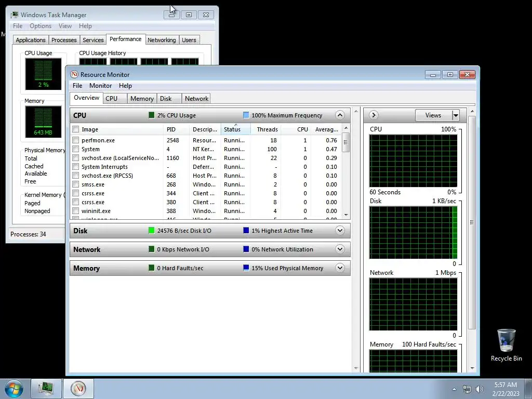The image size is (532, 399).
Task: Check the wininit.exe process checkbox
Action: [76, 211]
